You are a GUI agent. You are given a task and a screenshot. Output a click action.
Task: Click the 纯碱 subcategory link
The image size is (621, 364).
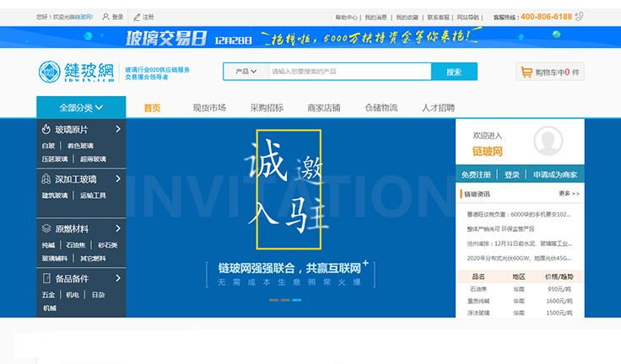click(48, 245)
